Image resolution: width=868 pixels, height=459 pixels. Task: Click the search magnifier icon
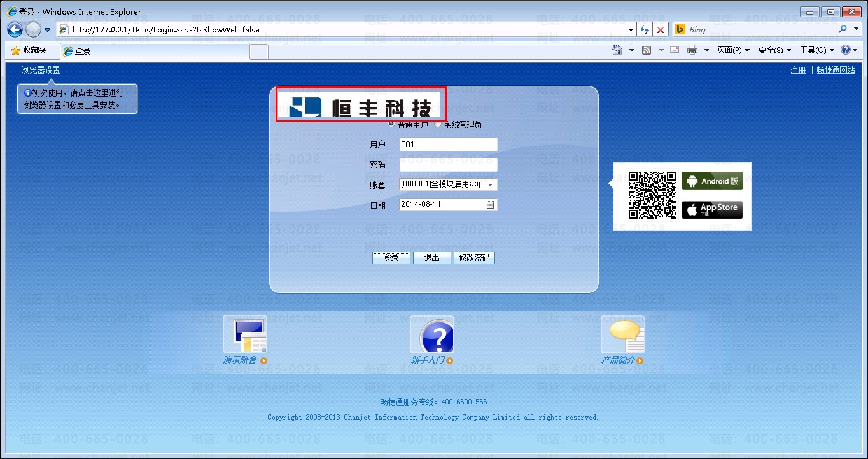[843, 29]
